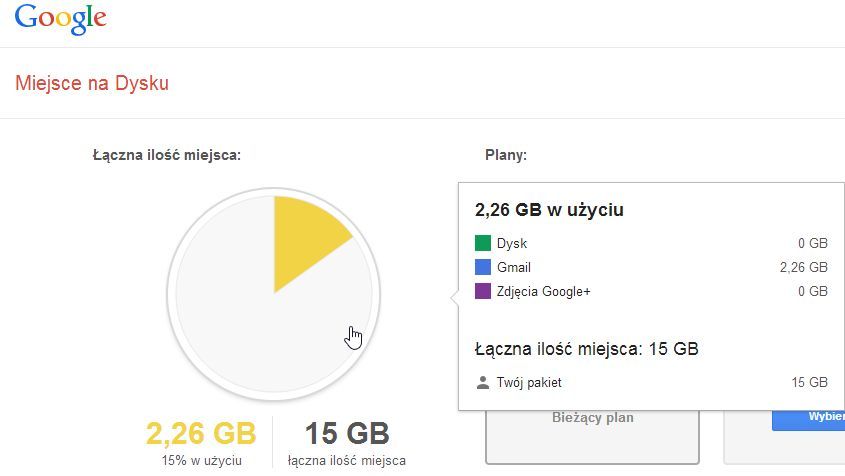Click the 2,26 GB w użyciu tooltip title
Viewport: 845px width, 476px height.
[549, 210]
